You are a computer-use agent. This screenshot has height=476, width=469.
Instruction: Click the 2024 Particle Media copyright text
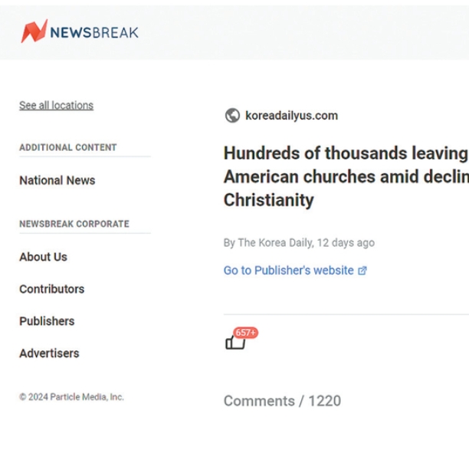point(71,397)
